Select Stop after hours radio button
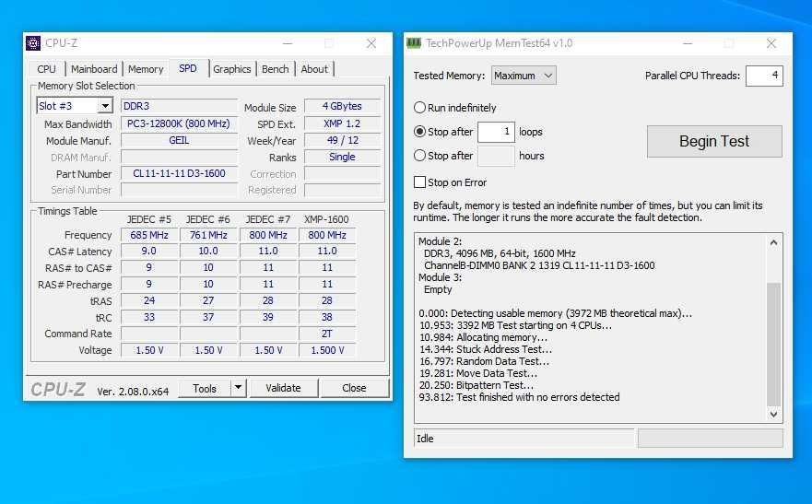The height and width of the screenshot is (504, 812). (x=420, y=155)
